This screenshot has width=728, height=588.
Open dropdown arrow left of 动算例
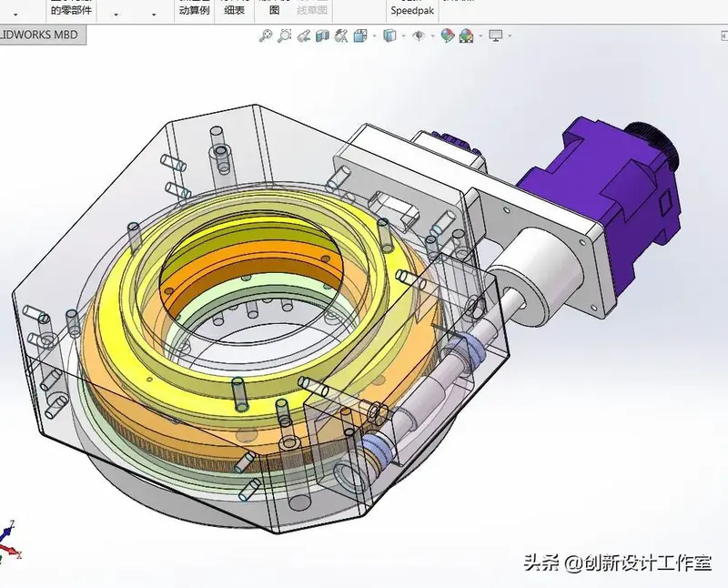click(x=154, y=15)
